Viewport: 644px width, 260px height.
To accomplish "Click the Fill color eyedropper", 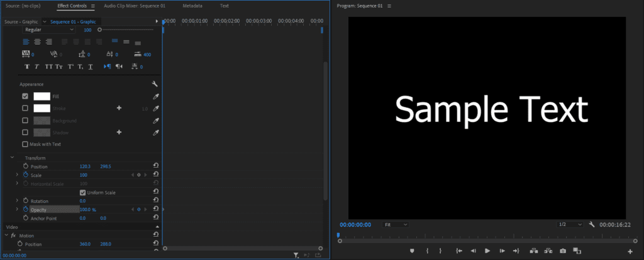I will coord(155,97).
